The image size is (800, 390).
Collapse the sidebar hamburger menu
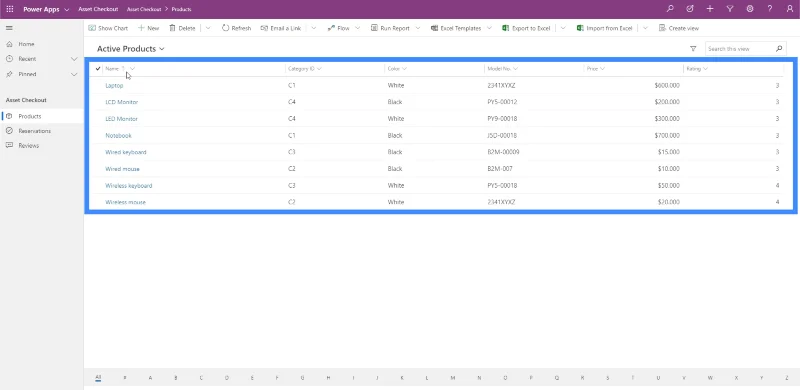[x=9, y=28]
